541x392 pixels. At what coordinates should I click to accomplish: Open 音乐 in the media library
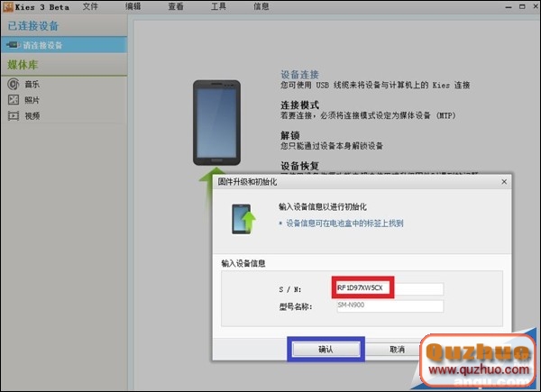(32, 84)
